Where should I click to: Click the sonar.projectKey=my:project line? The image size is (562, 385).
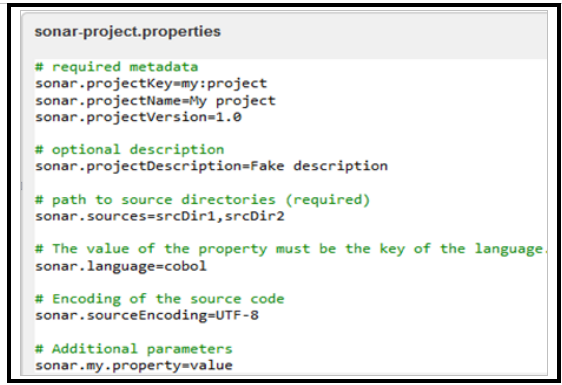click(151, 84)
